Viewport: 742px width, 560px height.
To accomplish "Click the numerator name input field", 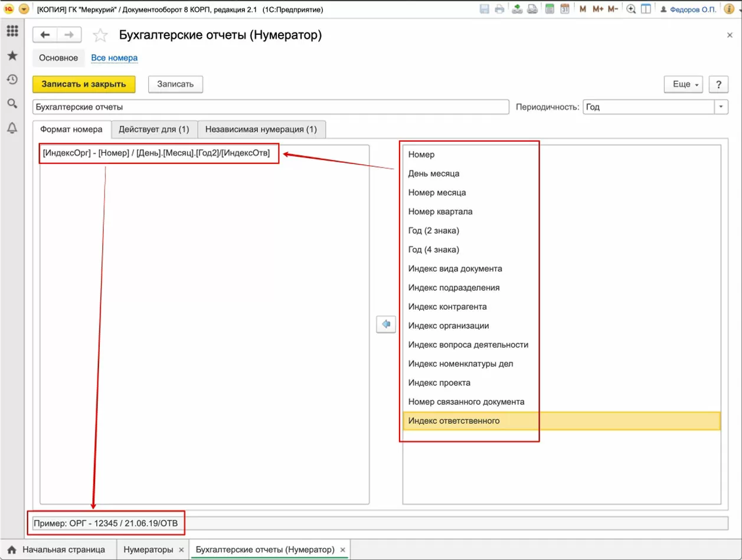I will click(270, 107).
